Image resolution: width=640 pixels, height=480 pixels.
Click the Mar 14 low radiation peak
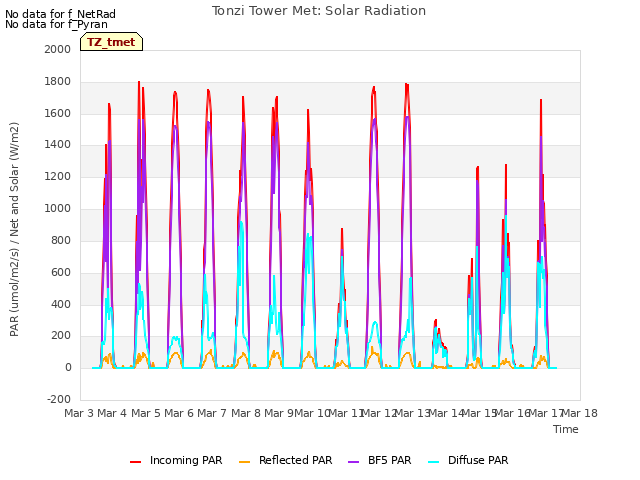(436, 322)
